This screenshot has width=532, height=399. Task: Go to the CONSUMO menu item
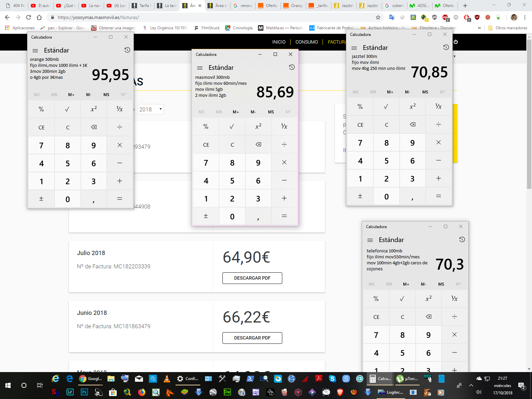307,42
